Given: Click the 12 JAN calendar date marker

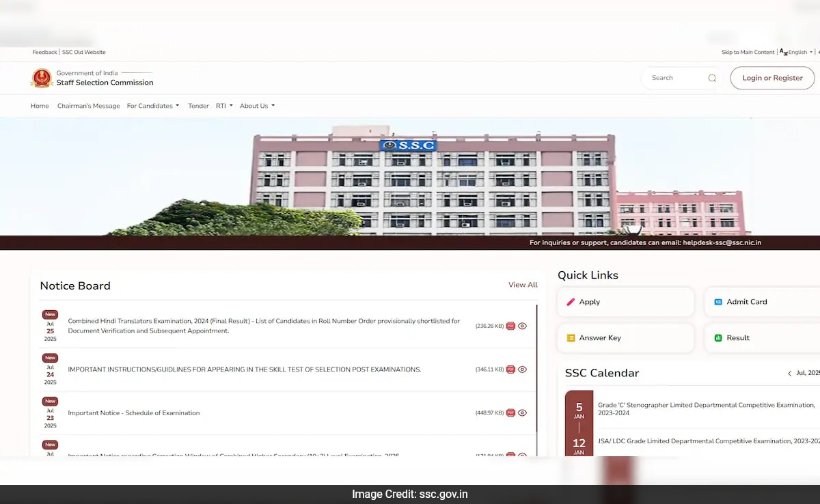Looking at the screenshot, I should [579, 446].
